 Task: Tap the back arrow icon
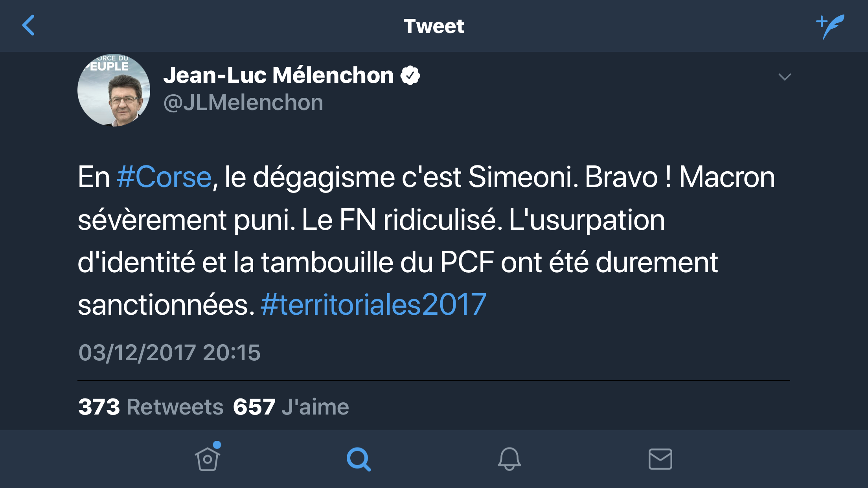tap(28, 26)
